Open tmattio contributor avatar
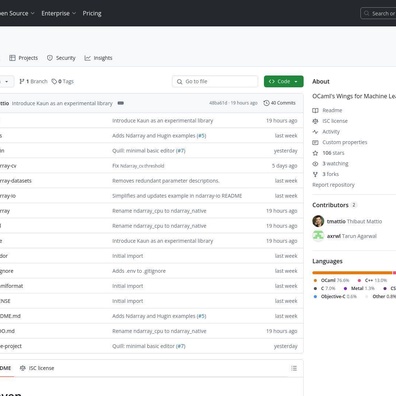This screenshot has height=396, width=396. pyautogui.click(x=318, y=221)
